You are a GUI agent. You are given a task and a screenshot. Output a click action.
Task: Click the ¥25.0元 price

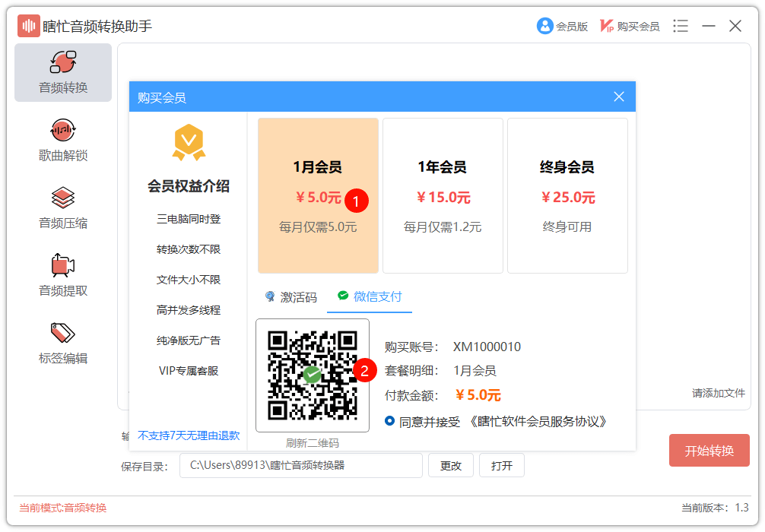568,198
